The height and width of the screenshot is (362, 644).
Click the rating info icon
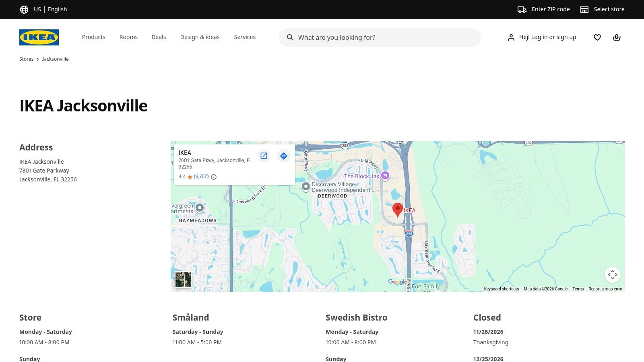coord(214,177)
